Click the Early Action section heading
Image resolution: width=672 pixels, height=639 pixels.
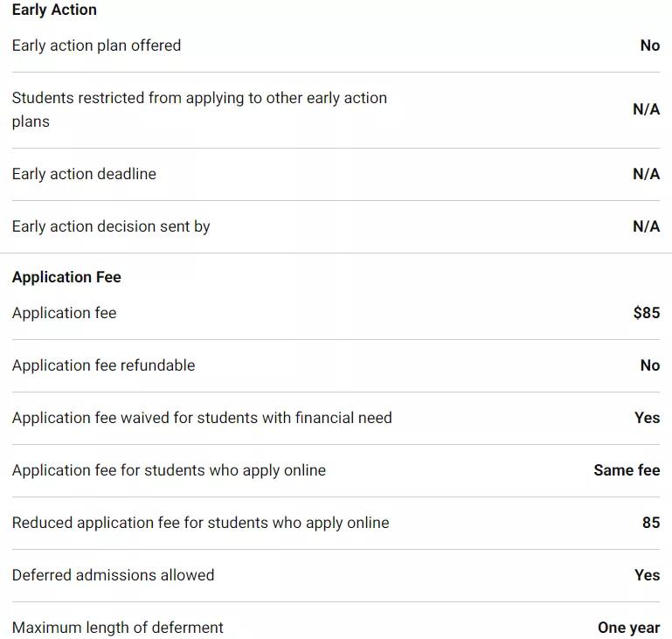[x=54, y=10]
